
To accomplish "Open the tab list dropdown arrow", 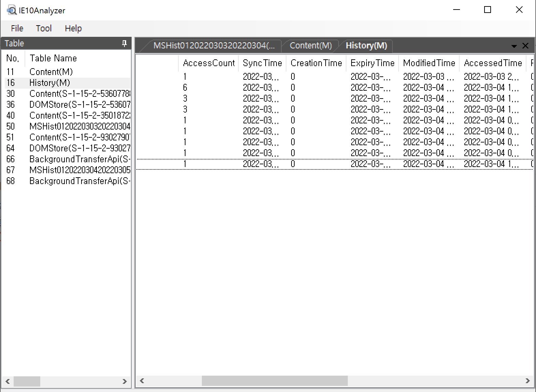I will point(514,46).
